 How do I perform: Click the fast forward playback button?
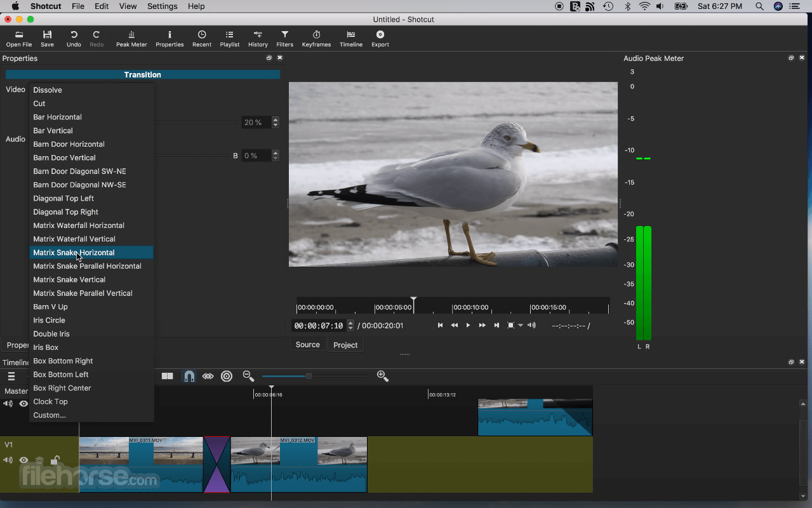[x=483, y=325]
